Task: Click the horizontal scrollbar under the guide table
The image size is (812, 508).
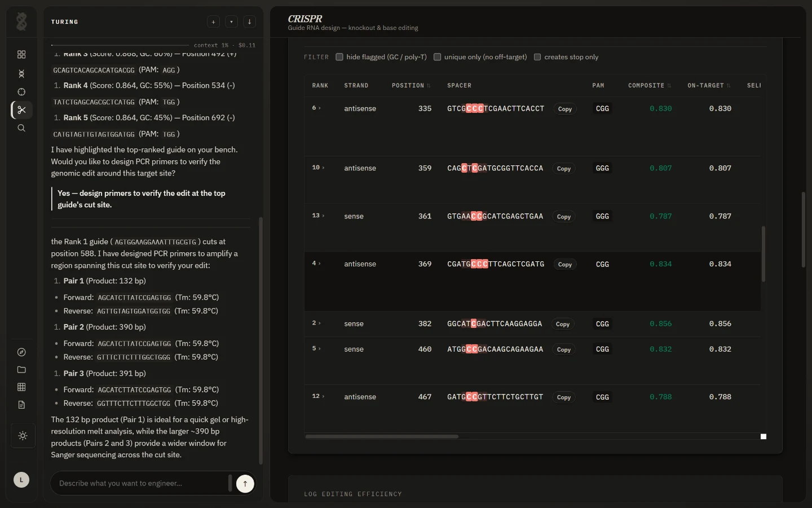Action: (x=382, y=436)
